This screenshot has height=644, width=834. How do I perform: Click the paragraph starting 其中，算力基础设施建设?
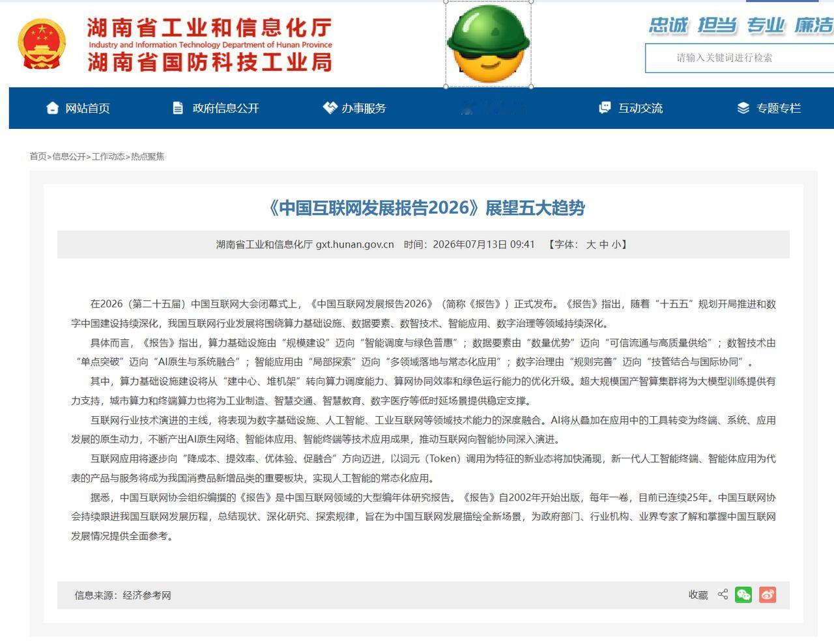pyautogui.click(x=424, y=391)
